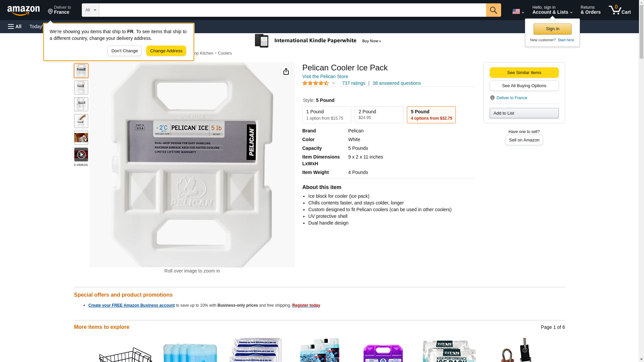
Task: Click the share icon on product image
Action: coord(286,71)
